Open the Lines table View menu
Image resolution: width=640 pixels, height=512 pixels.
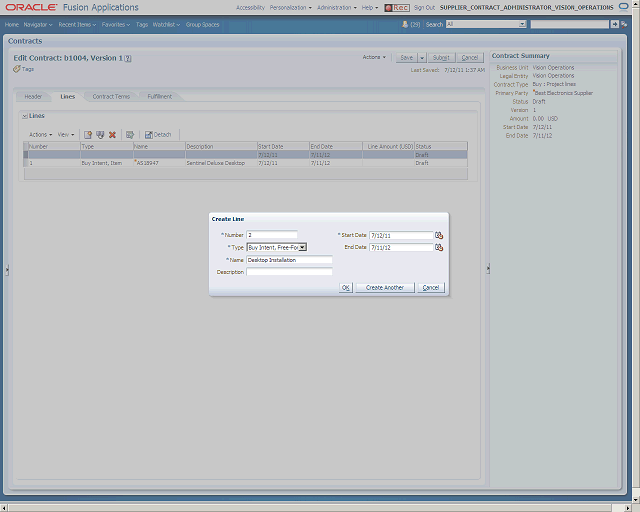(x=66, y=135)
